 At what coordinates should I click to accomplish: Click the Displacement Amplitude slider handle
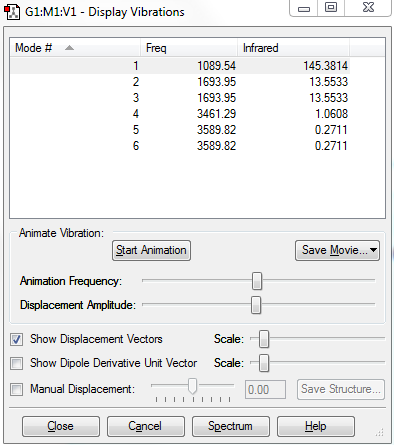[x=256, y=305]
